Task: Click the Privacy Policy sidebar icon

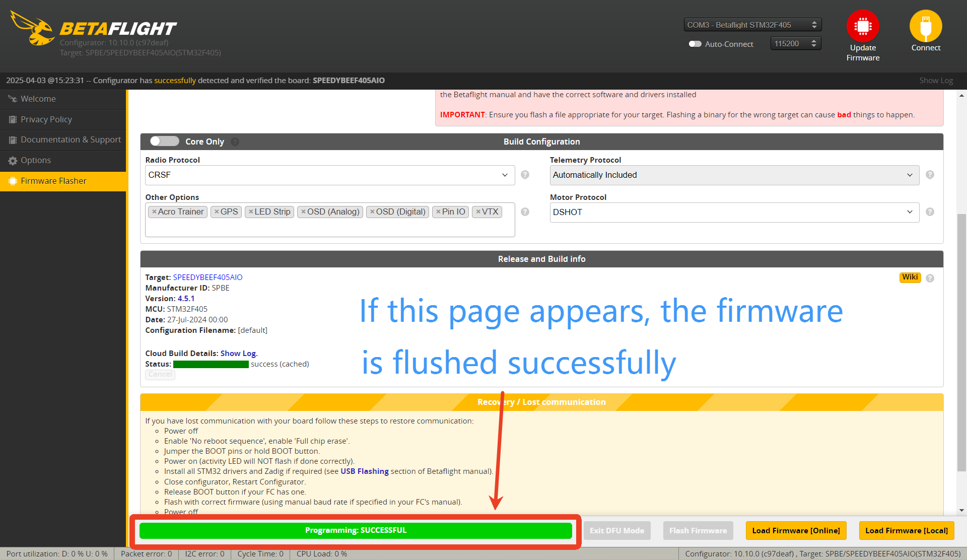Action: pos(13,119)
